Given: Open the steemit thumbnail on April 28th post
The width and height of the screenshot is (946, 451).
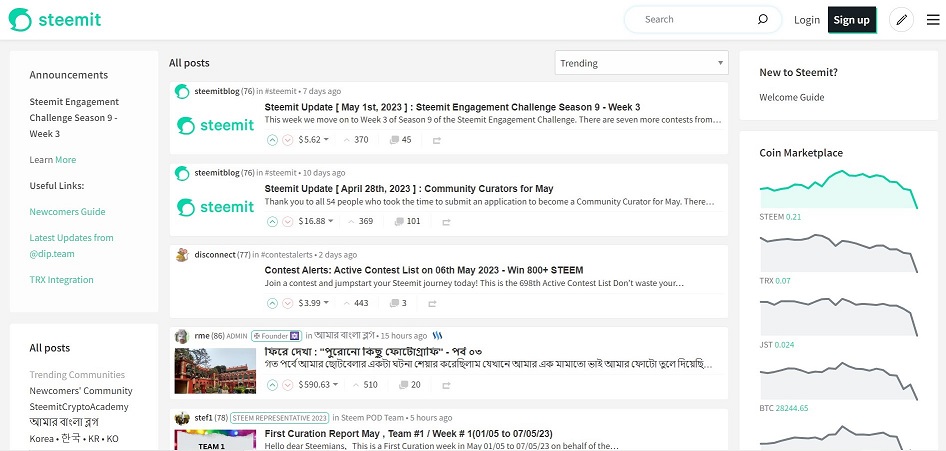Looking at the screenshot, I should (215, 207).
